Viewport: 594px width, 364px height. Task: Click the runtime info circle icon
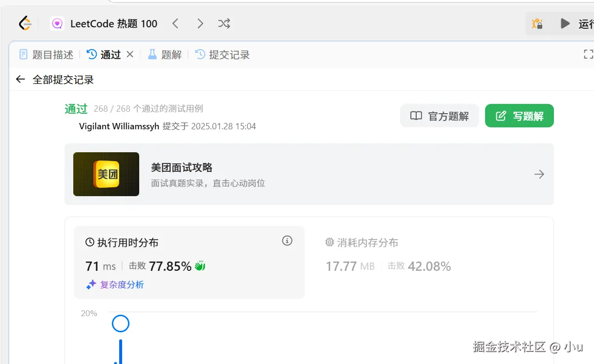coord(287,241)
